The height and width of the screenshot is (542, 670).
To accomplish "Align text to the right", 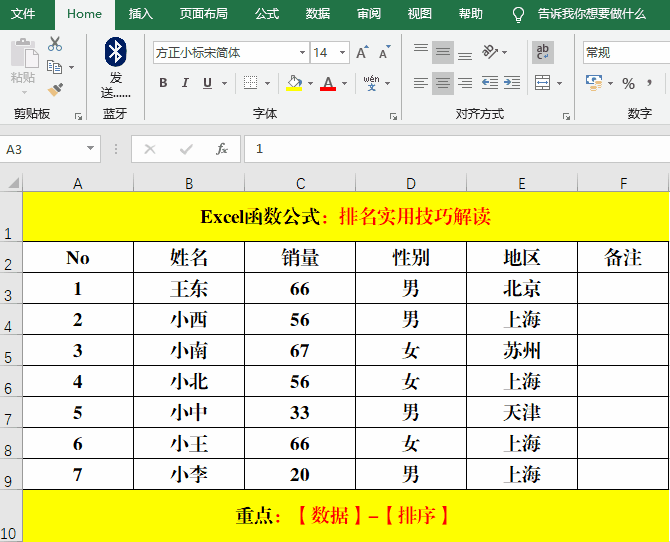I will (x=465, y=83).
